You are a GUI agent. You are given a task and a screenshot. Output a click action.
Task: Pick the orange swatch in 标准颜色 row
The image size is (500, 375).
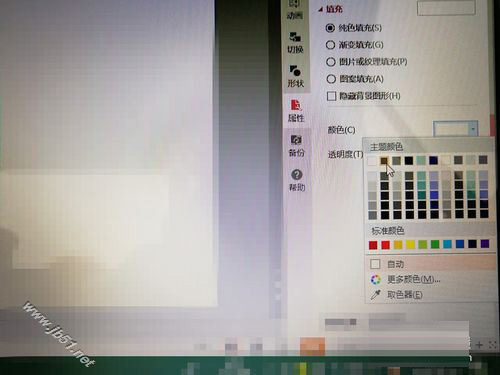398,245
